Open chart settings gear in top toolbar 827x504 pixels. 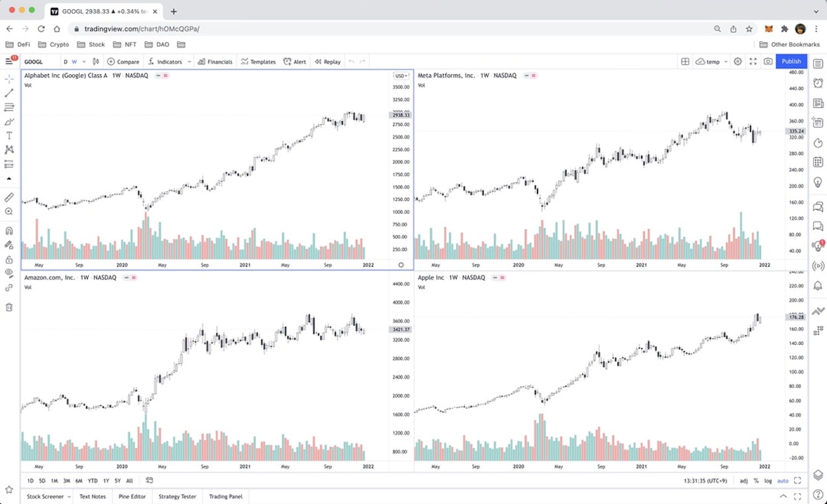(x=738, y=62)
